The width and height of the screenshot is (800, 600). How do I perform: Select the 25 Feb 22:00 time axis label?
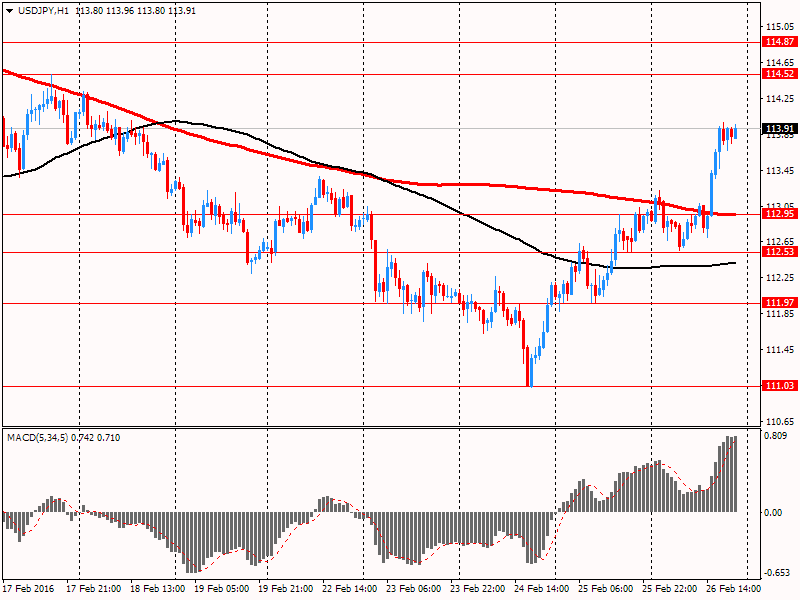click(669, 588)
